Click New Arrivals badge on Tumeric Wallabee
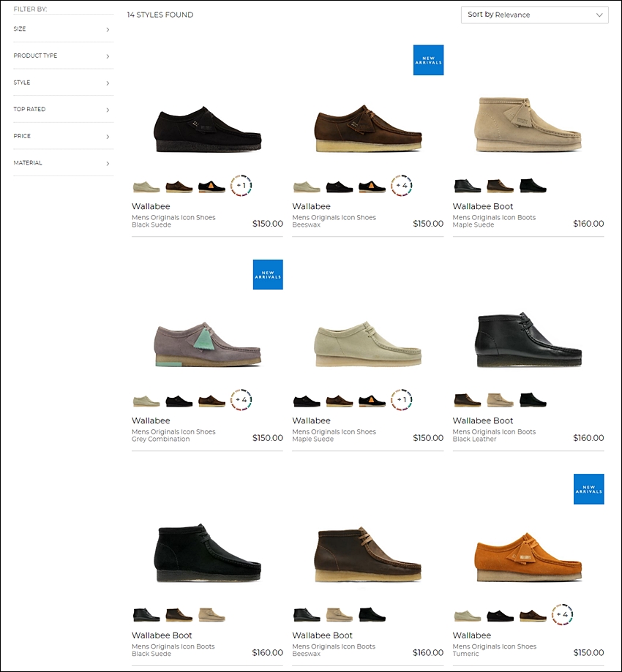This screenshot has height=672, width=622. [x=588, y=489]
